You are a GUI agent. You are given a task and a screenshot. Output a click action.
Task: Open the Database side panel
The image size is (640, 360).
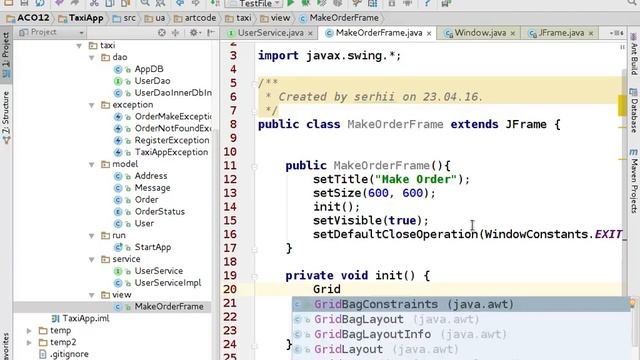point(634,111)
